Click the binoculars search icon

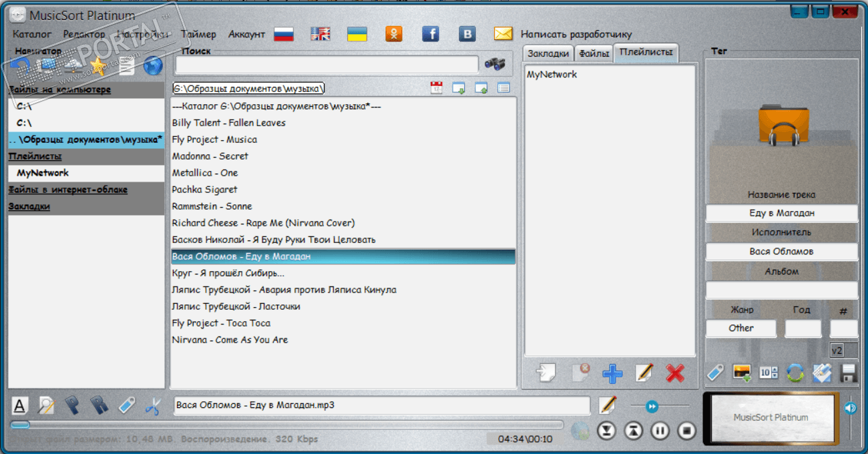(495, 64)
